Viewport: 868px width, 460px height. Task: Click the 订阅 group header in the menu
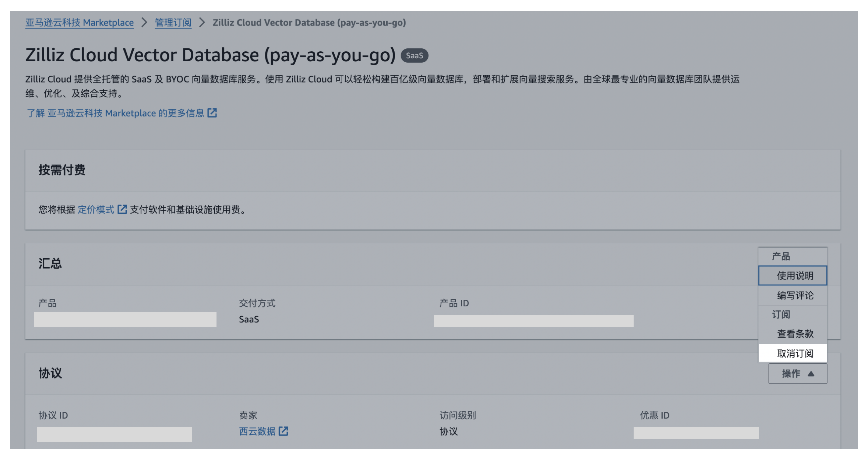click(781, 314)
